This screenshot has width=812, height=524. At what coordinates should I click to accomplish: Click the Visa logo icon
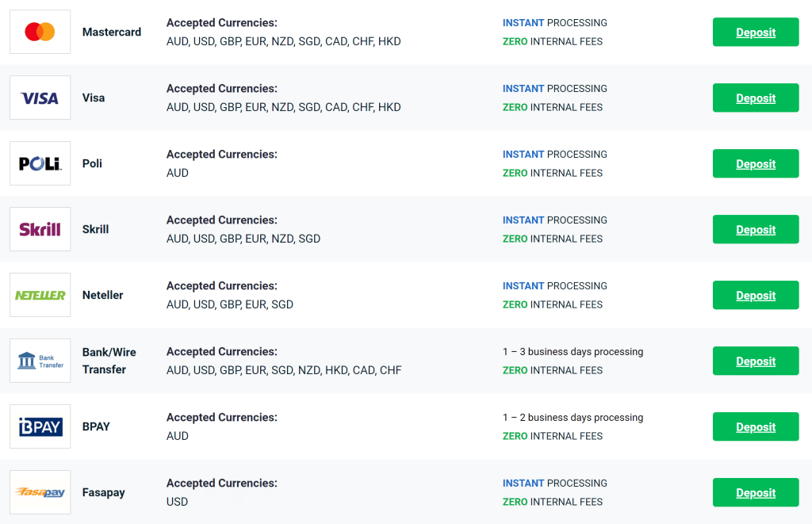tap(40, 98)
